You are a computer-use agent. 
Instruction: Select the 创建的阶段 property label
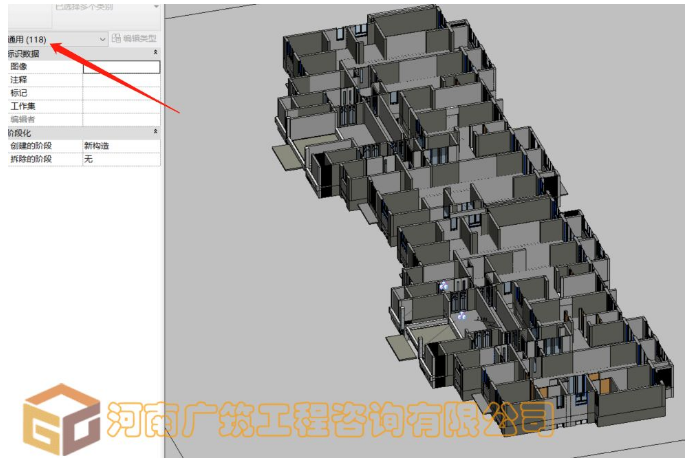pyautogui.click(x=31, y=145)
